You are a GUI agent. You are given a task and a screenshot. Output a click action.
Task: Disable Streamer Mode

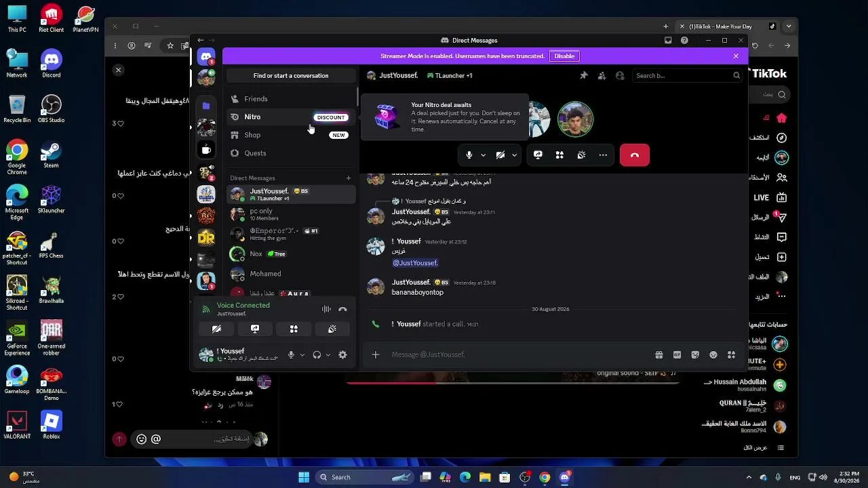[564, 56]
